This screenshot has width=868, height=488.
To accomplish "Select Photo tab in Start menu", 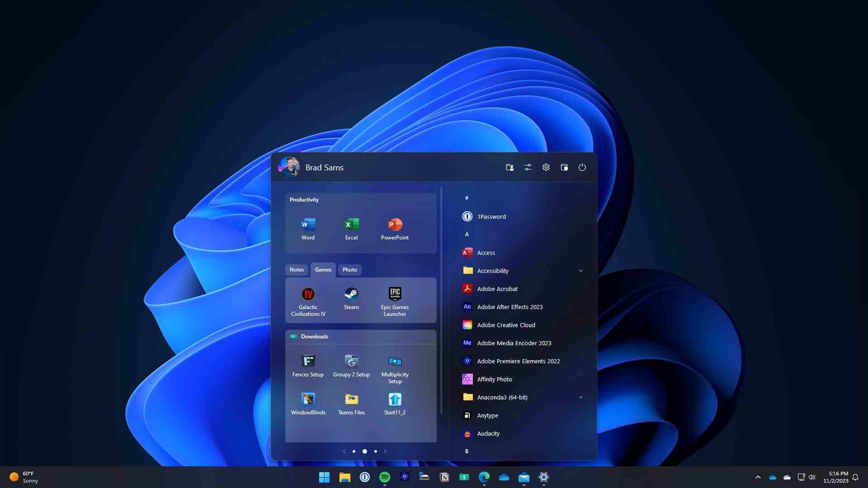I will point(350,269).
